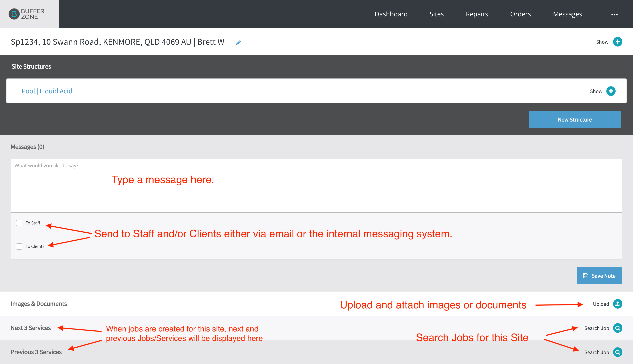Click the Next 3 Services heading
Image resolution: width=633 pixels, height=364 pixels.
pos(31,328)
